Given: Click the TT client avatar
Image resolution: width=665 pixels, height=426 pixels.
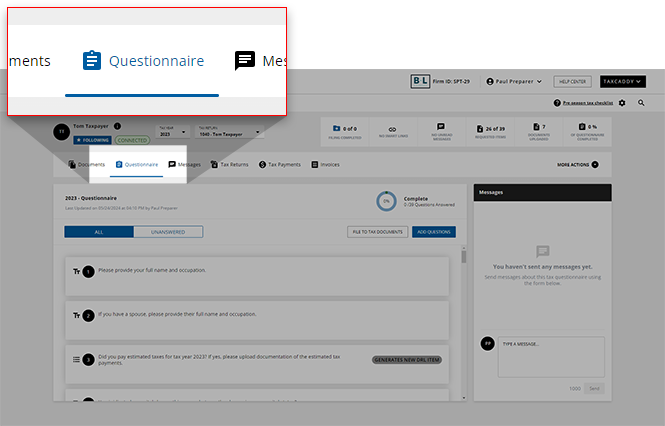Looking at the screenshot, I should tap(61, 132).
